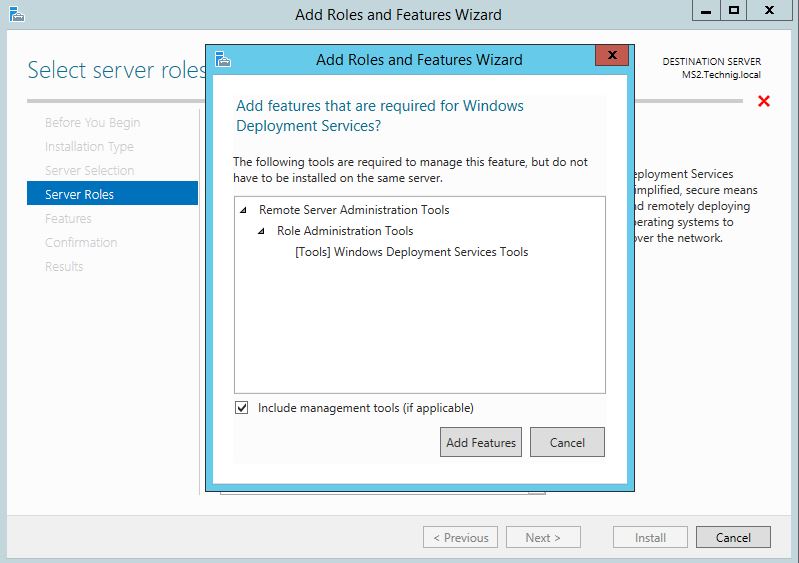Viewport: 799px width, 563px height.
Task: Minimize the main wizard window
Action: coord(706,10)
